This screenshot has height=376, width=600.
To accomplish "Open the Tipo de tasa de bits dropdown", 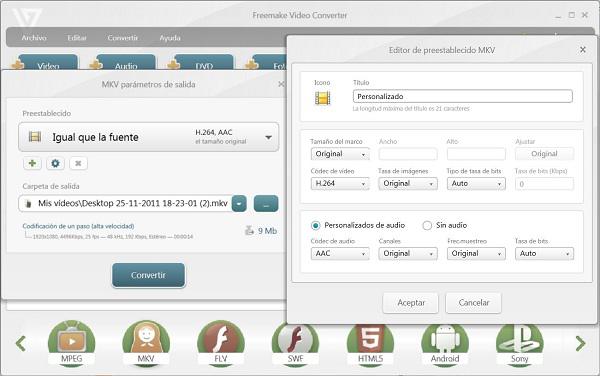I will 476,184.
